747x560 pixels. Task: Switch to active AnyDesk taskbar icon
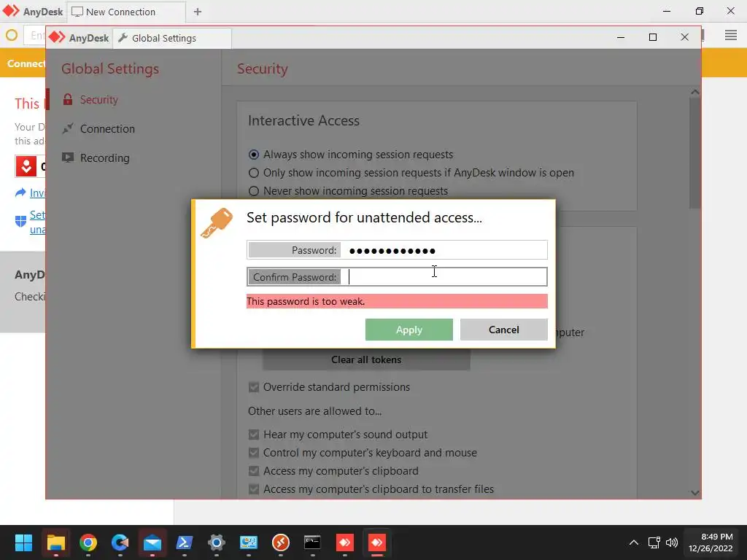(377, 542)
